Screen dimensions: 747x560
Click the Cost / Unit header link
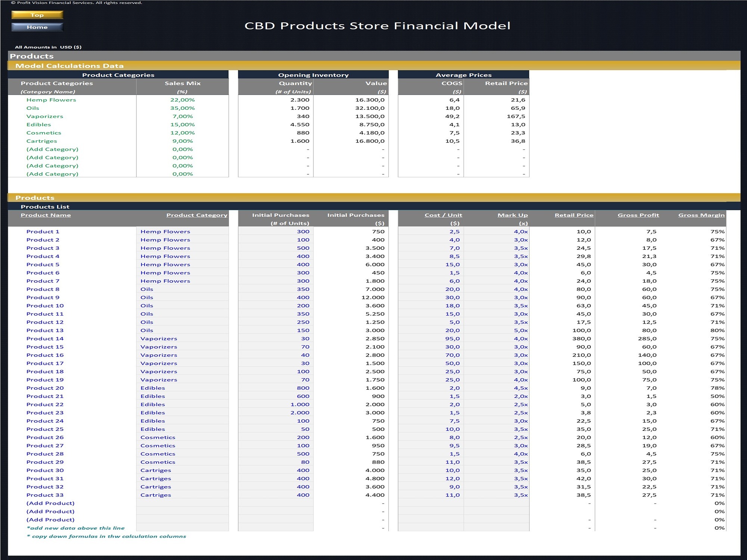[443, 215]
